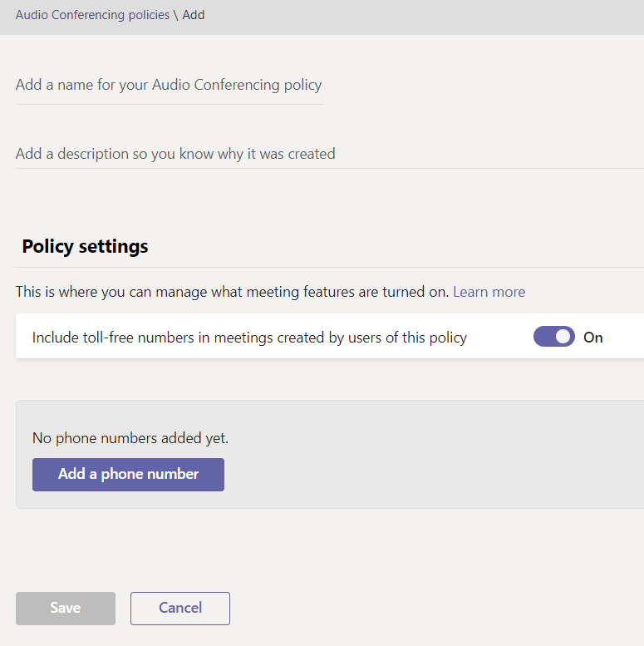Select the 'No phone numbers added yet.' text

tap(130, 438)
